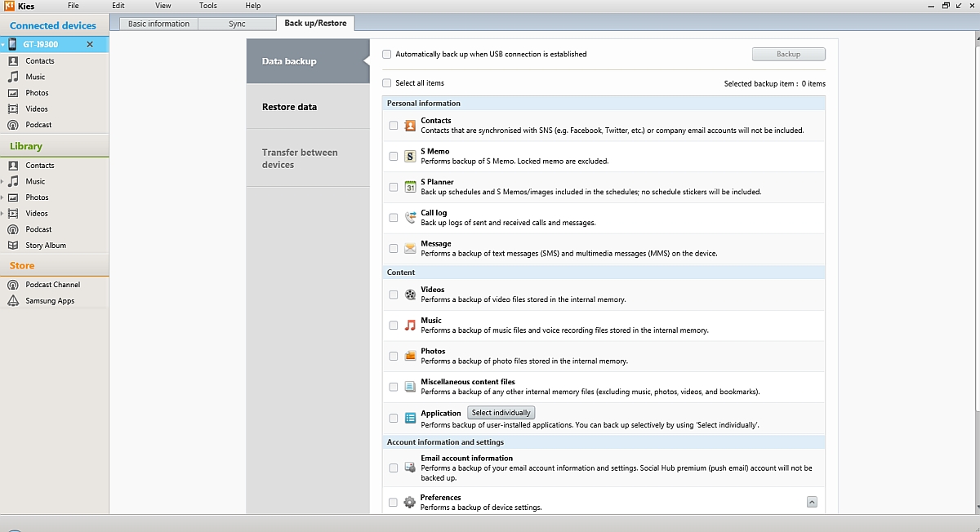Tick the Application backup checkbox
Viewport: 980px width, 532px height.
point(394,418)
